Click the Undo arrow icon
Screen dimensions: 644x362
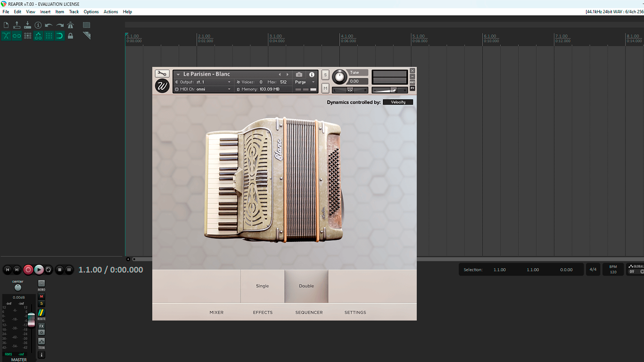pos(49,25)
